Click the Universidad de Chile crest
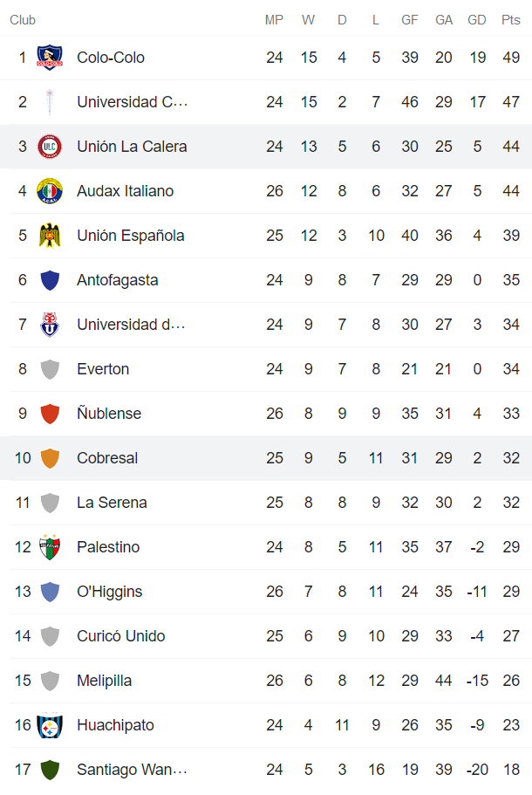 tap(50, 325)
